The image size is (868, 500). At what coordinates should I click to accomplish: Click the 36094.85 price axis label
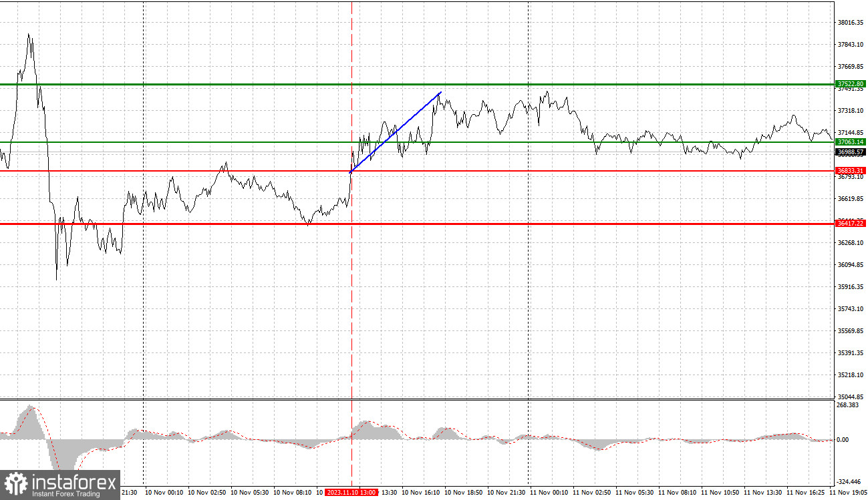(x=851, y=265)
